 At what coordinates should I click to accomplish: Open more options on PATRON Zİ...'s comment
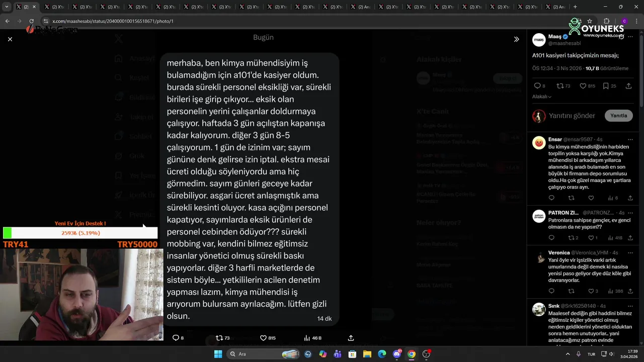point(630,213)
